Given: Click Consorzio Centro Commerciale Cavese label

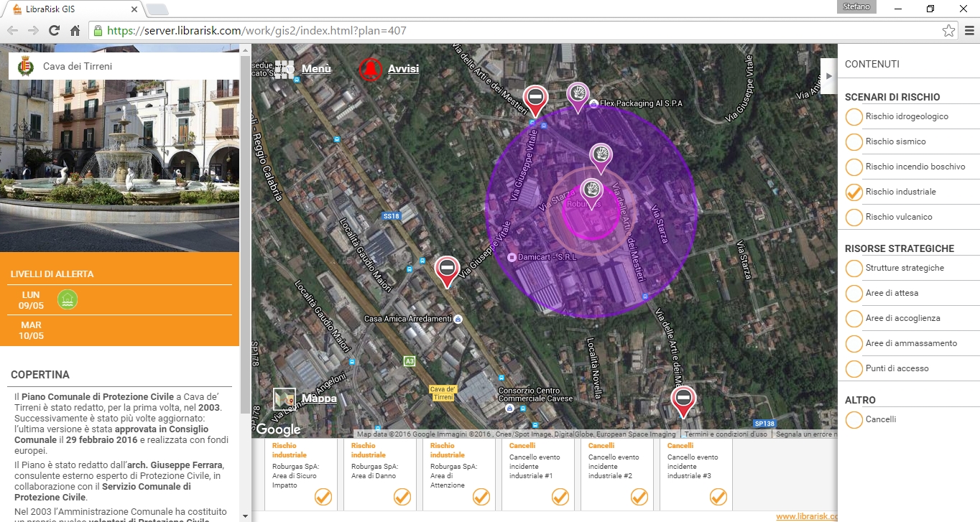Looking at the screenshot, I should (535, 395).
